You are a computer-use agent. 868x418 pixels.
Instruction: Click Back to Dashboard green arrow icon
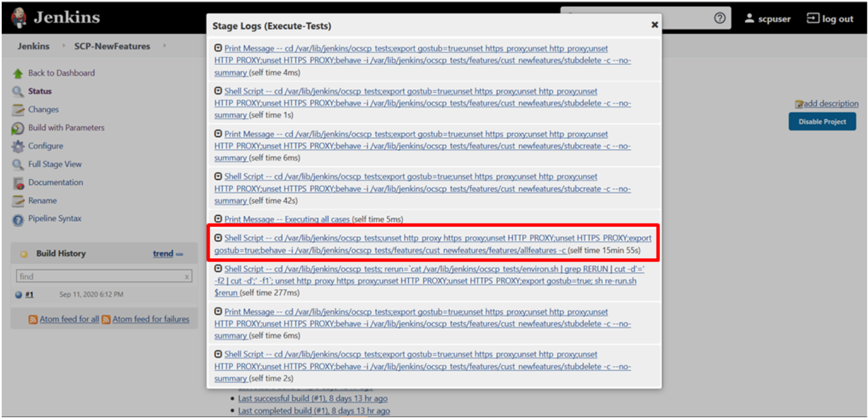coord(18,73)
